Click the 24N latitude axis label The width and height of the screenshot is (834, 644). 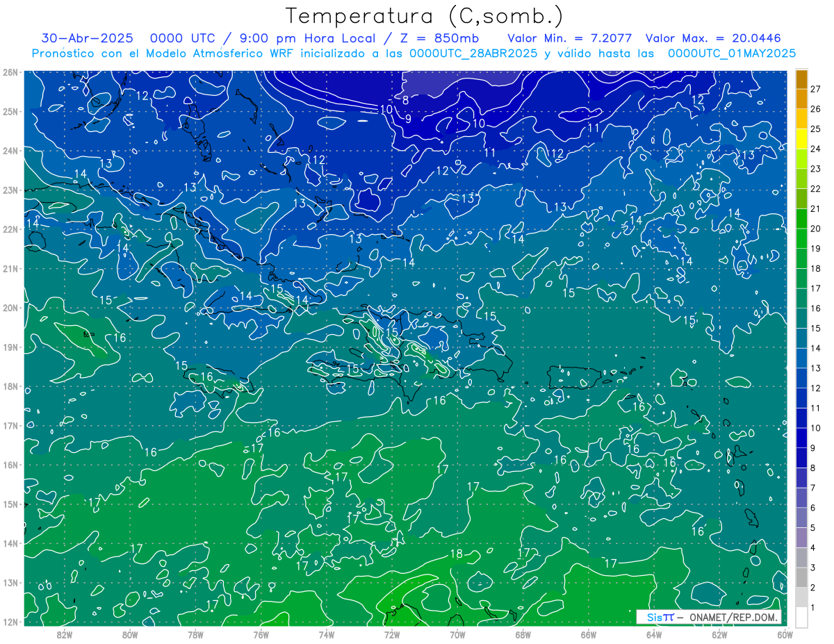click(x=10, y=151)
